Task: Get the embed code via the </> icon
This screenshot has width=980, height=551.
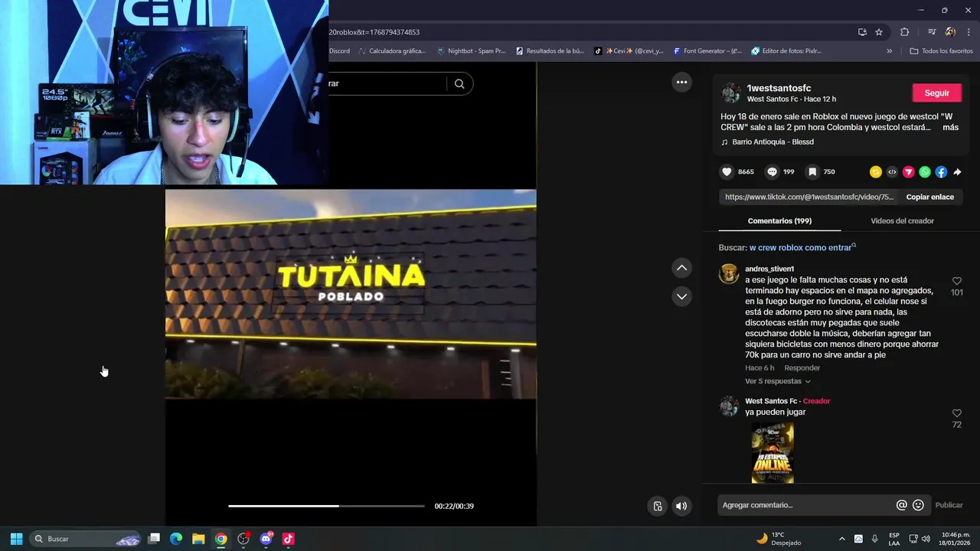Action: pyautogui.click(x=892, y=172)
